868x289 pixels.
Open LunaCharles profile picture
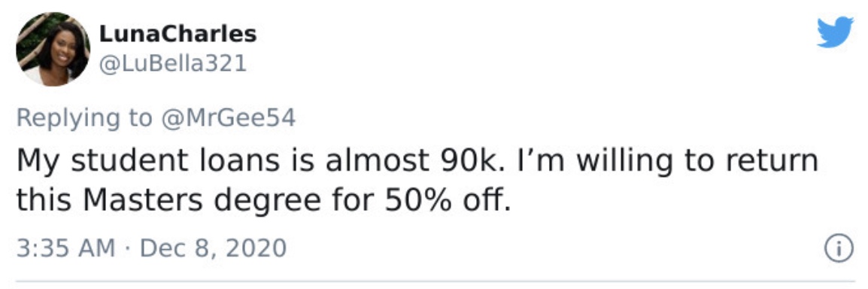(53, 49)
